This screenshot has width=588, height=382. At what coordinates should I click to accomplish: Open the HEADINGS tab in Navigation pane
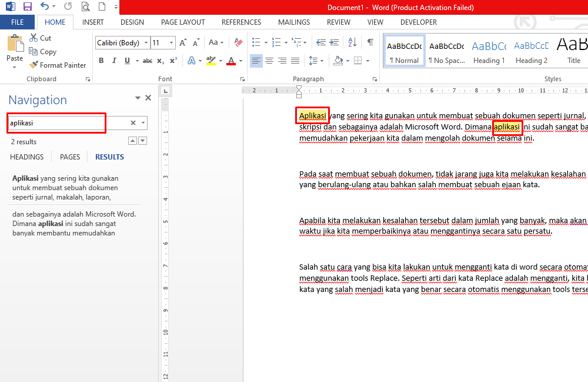[x=27, y=157]
